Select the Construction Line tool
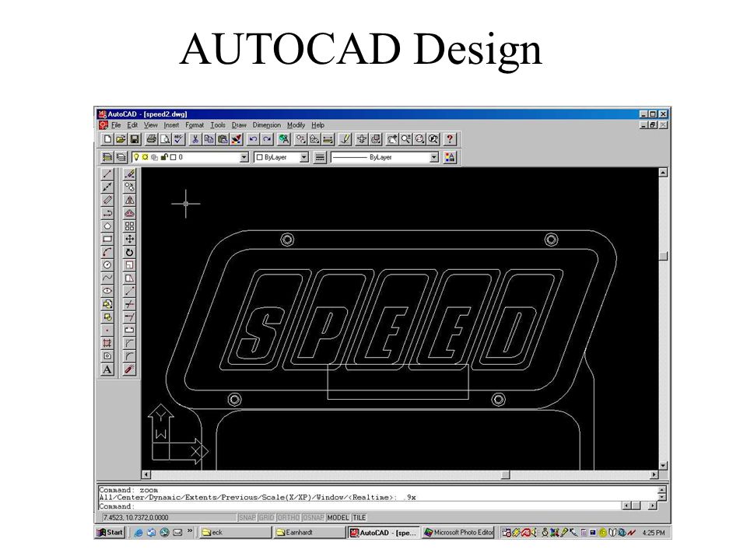The width and height of the screenshot is (747, 560). click(x=107, y=187)
